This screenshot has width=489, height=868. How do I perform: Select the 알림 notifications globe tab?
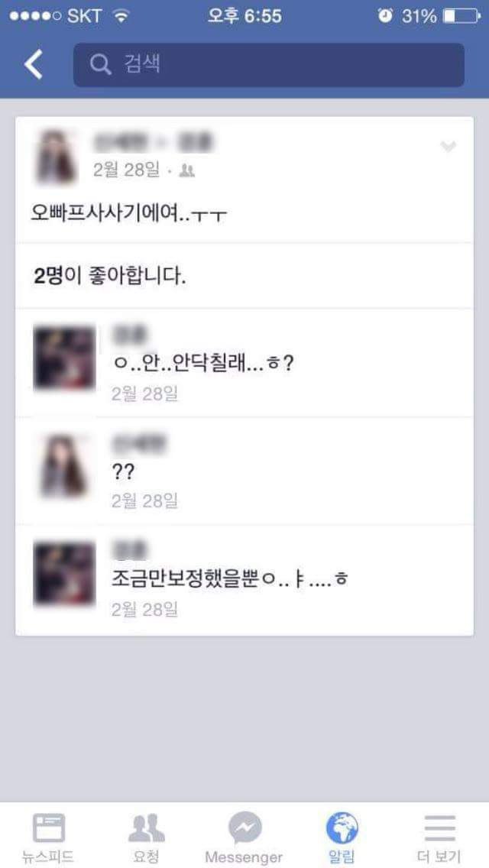342,837
